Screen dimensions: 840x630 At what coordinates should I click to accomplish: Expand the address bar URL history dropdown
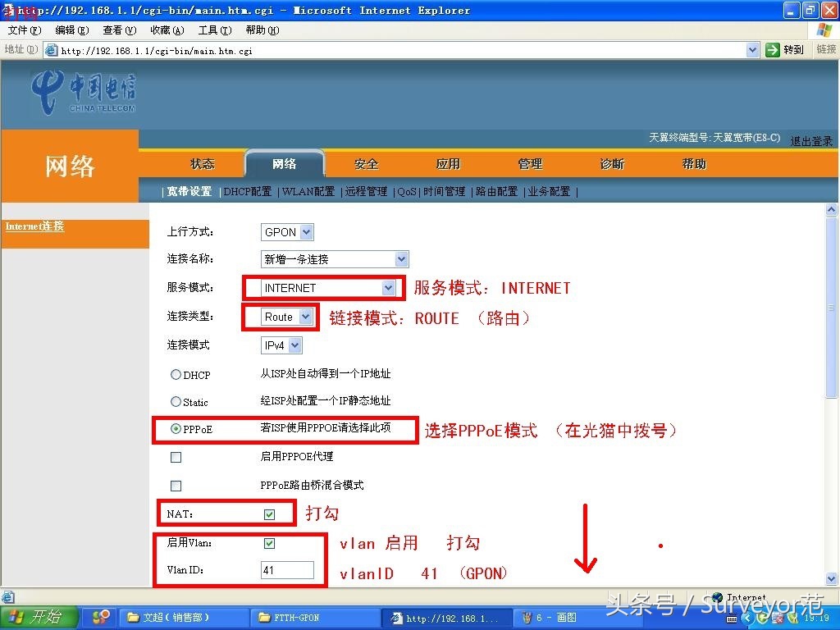point(753,49)
